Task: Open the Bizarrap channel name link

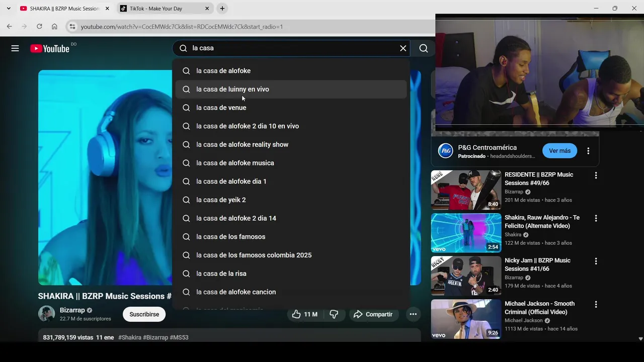Action: point(72,310)
